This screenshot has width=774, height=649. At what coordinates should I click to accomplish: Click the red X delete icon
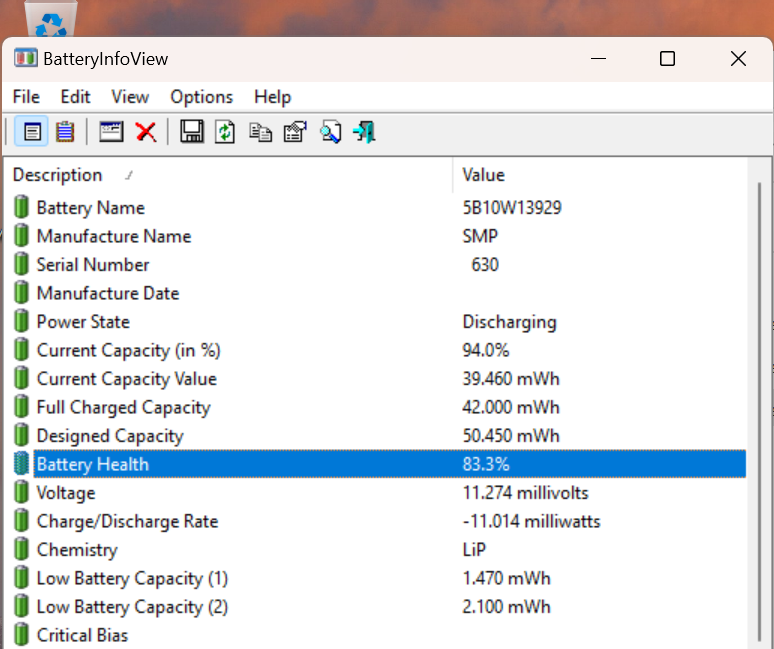tap(146, 132)
